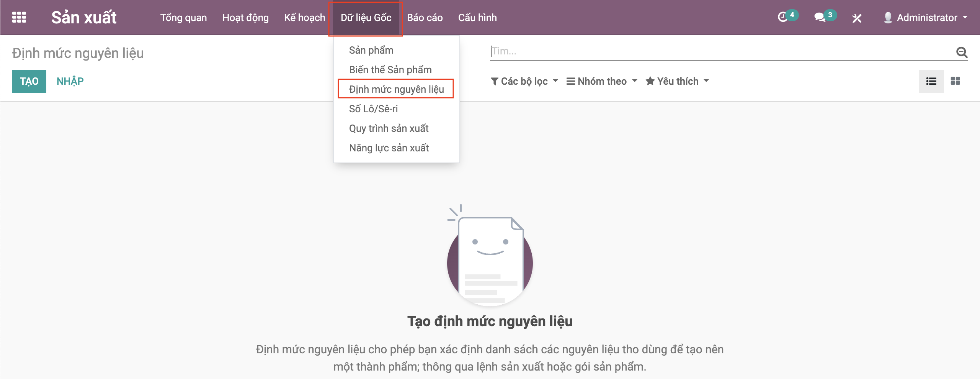Open the Báo cáo menu
The width and height of the screenshot is (980, 379).
(x=425, y=18)
